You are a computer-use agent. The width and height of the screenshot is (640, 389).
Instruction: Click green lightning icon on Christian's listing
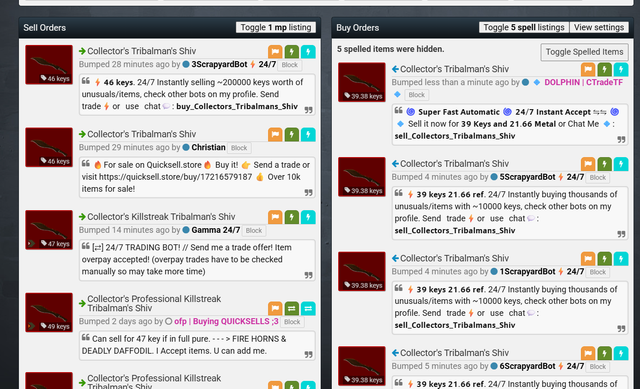click(x=291, y=135)
